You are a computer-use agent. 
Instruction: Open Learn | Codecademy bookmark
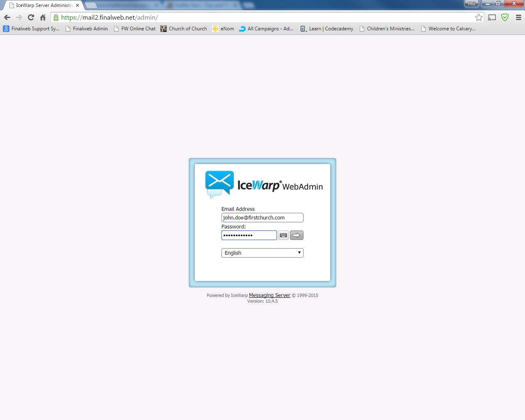point(327,29)
